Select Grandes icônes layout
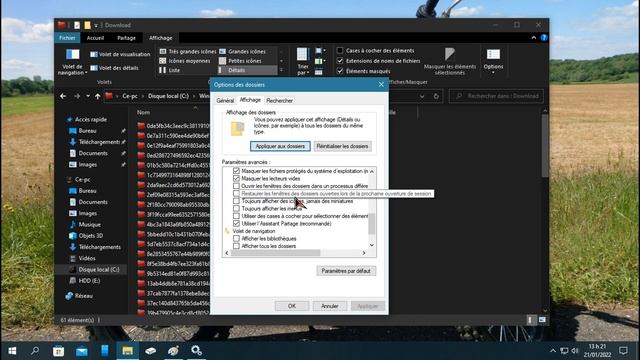The image size is (640, 360). pos(242,51)
